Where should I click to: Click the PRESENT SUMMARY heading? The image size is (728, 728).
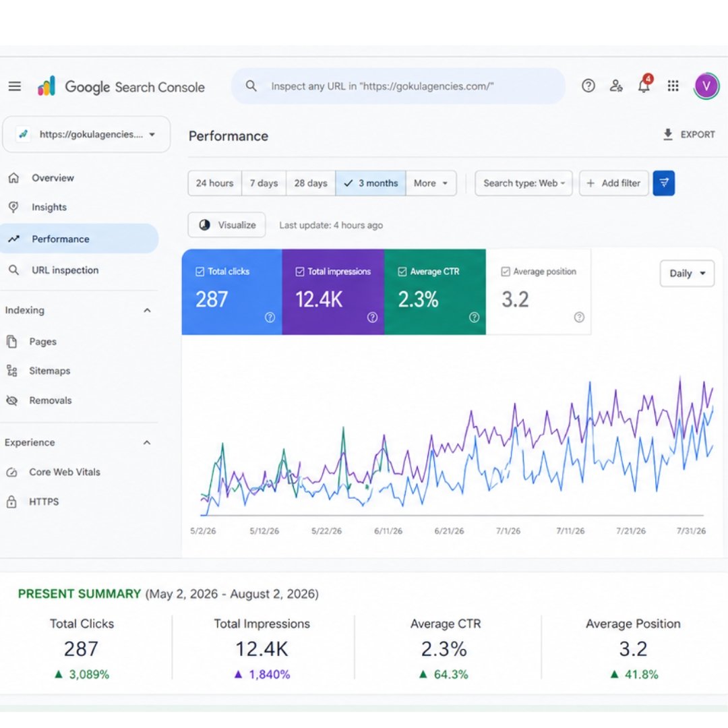click(x=80, y=595)
